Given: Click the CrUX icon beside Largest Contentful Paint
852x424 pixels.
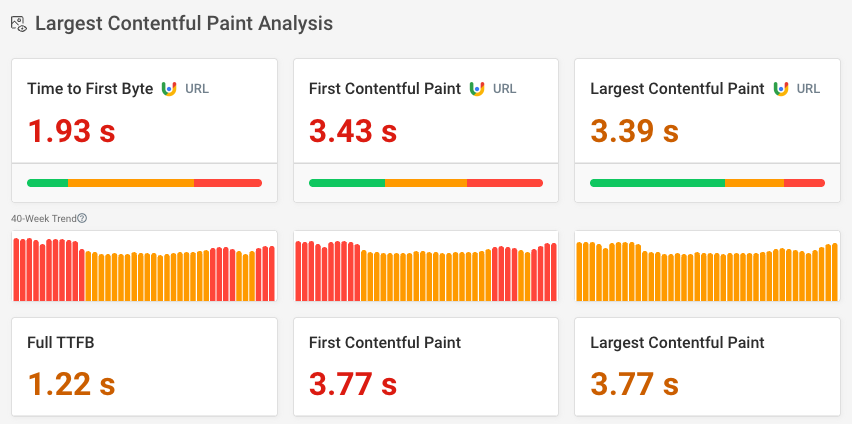Looking at the screenshot, I should 780,89.
